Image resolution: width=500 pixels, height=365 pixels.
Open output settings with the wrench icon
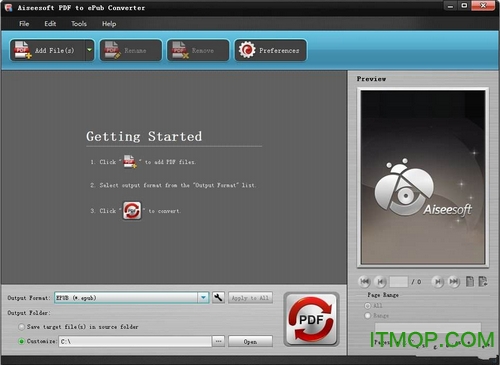pyautogui.click(x=218, y=297)
